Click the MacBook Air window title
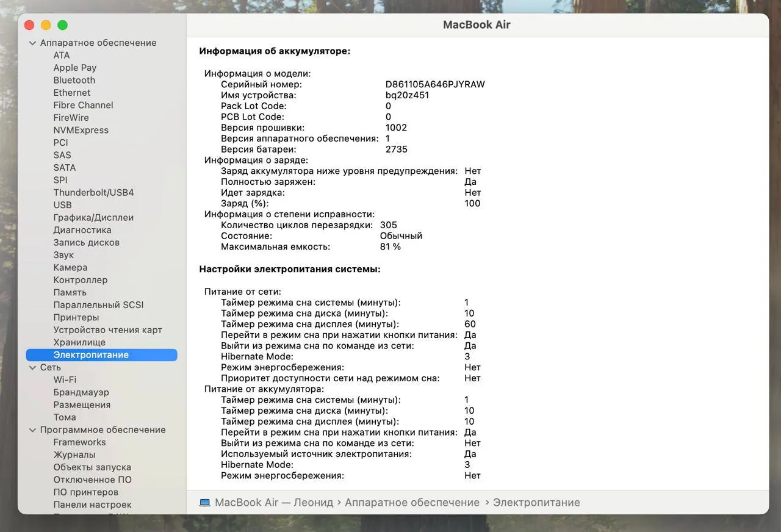 pyautogui.click(x=477, y=25)
